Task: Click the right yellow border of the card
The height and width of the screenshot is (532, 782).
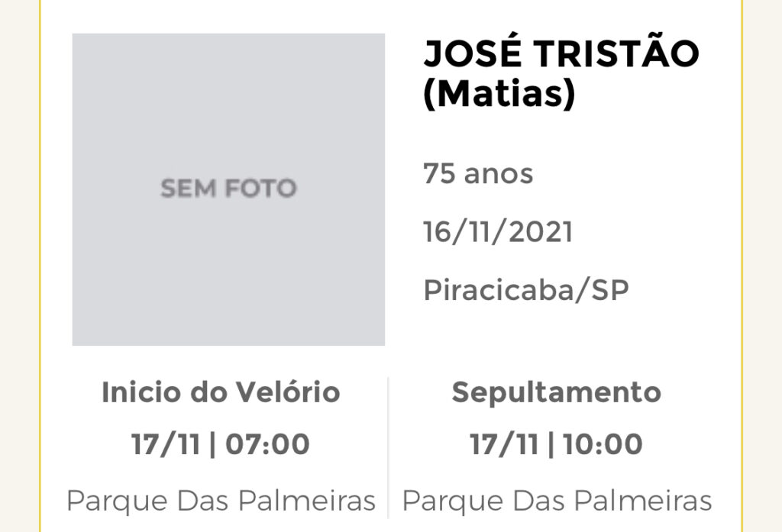Action: tap(742, 266)
